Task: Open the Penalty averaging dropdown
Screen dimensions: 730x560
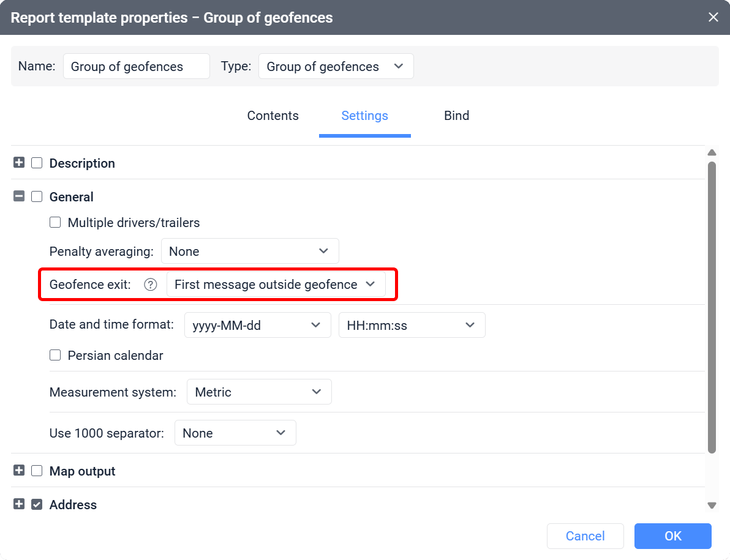Action: coord(250,251)
